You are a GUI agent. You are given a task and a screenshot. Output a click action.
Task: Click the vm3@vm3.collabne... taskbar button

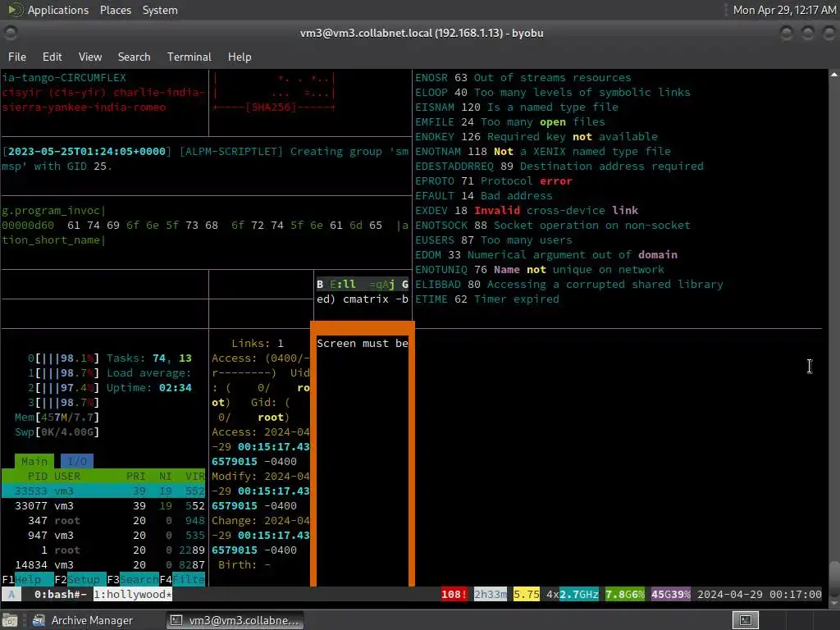click(235, 620)
